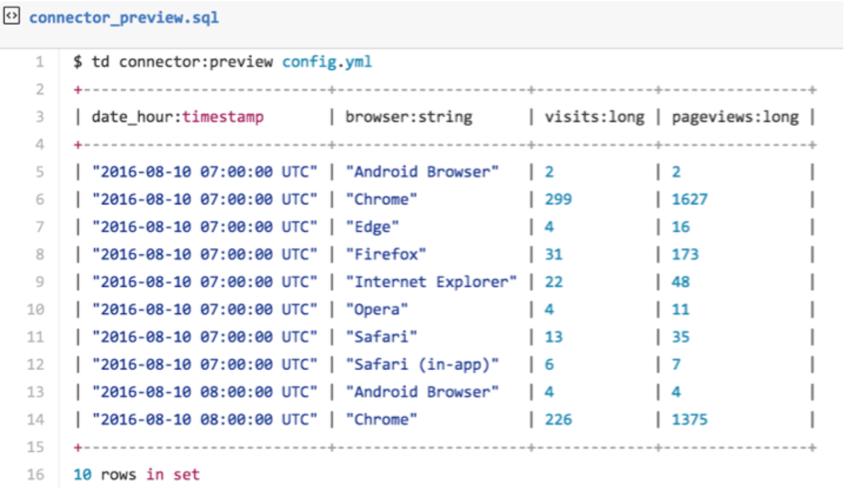Click the visits:long column header
The image size is (847, 504).
tap(594, 117)
